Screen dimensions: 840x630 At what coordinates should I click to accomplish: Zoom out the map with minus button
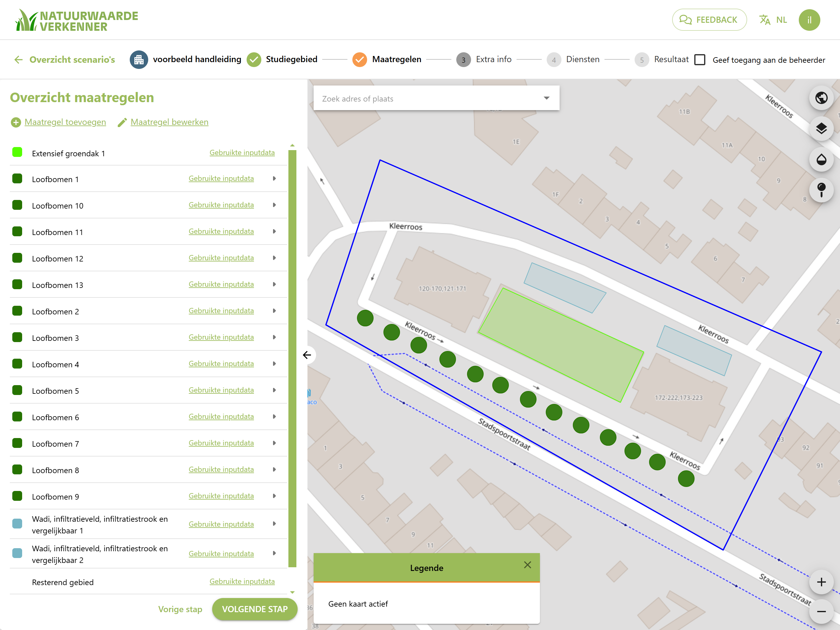click(821, 611)
